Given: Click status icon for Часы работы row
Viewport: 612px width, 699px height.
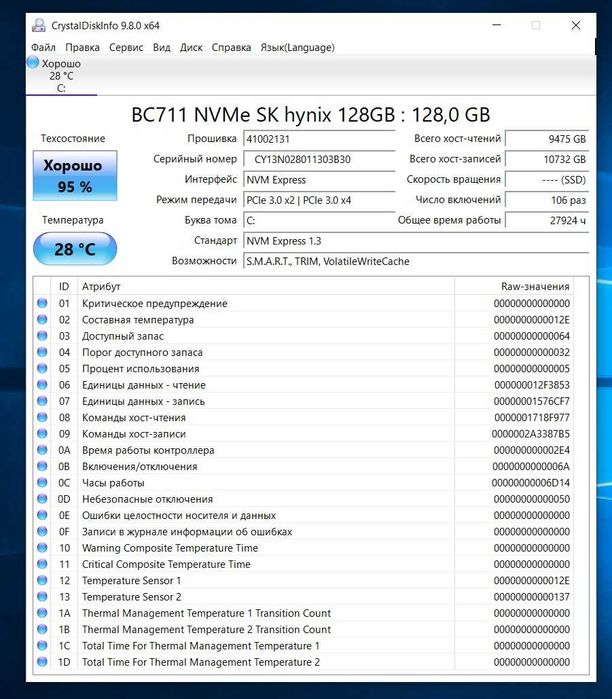Looking at the screenshot, I should tap(42, 482).
